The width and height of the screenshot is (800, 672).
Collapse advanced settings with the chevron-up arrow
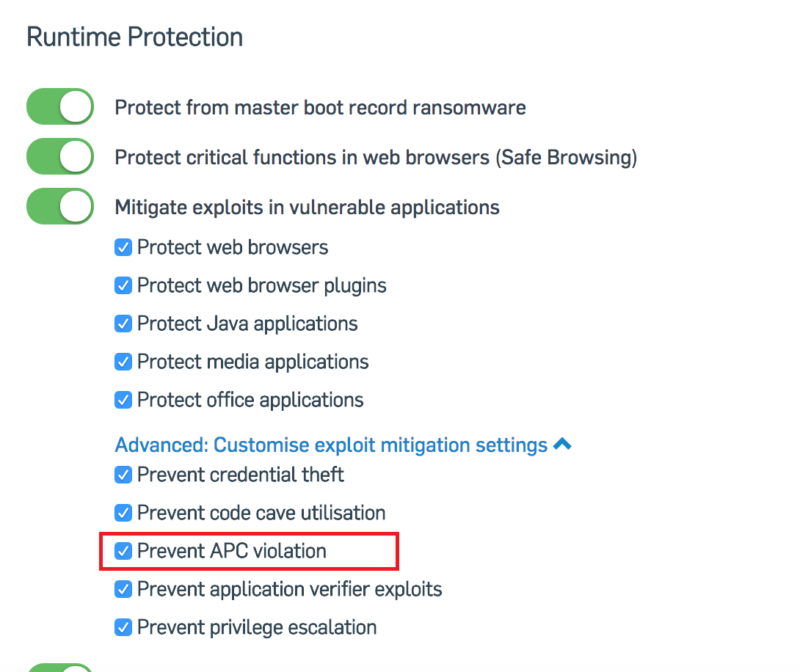point(562,444)
